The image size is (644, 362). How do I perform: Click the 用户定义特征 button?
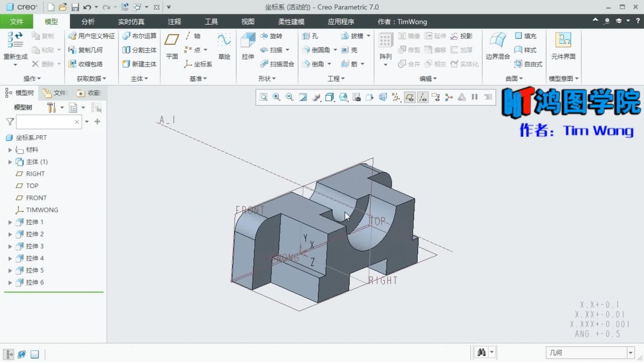pyautogui.click(x=92, y=36)
